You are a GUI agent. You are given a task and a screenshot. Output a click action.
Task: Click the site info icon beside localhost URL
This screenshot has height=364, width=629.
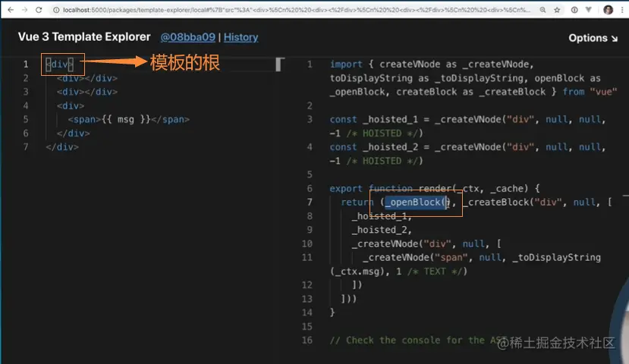pyautogui.click(x=56, y=10)
